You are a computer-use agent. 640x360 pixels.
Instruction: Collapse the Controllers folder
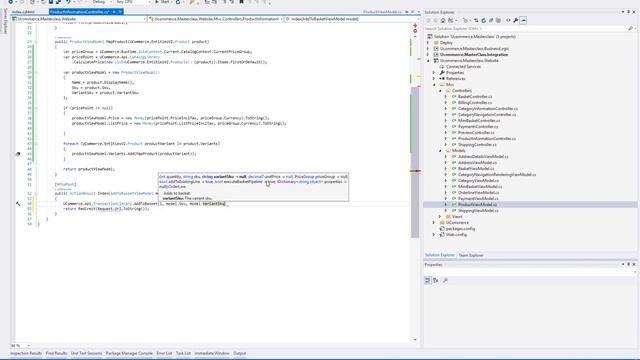tap(440, 91)
